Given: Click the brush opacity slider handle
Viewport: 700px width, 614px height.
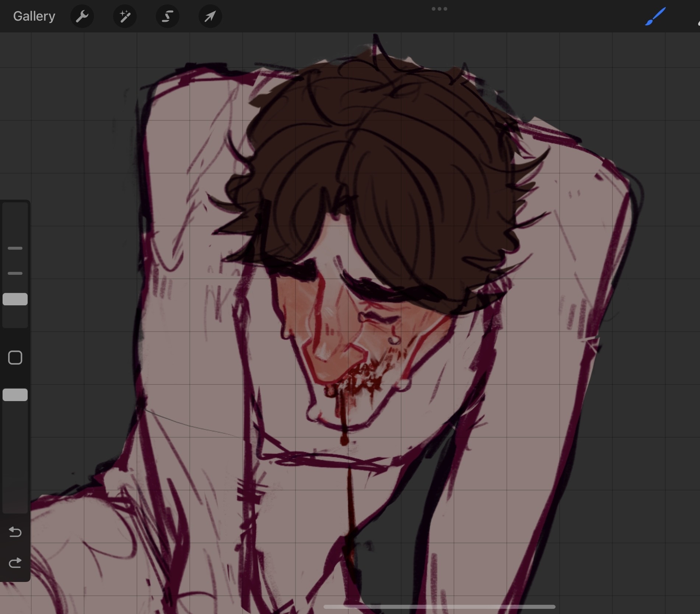Looking at the screenshot, I should (15, 395).
